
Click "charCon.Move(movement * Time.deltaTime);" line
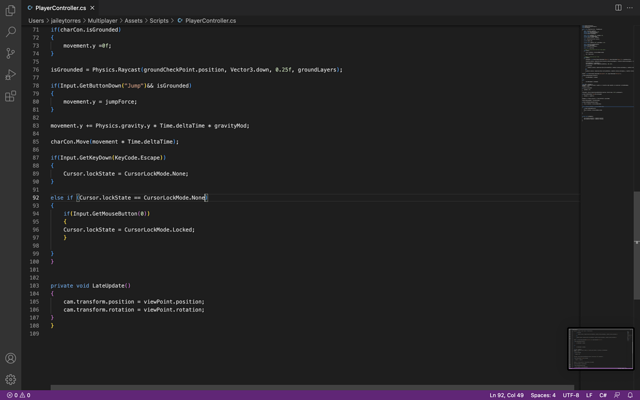pos(115,142)
